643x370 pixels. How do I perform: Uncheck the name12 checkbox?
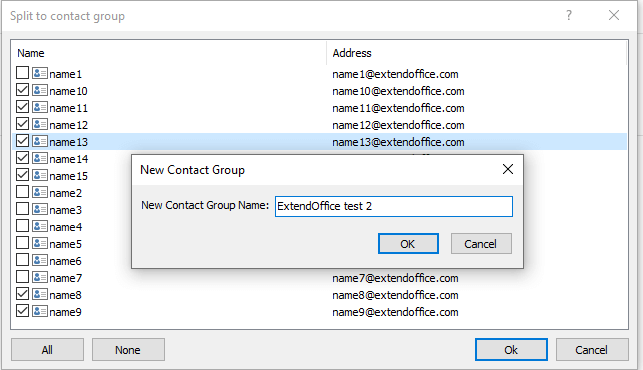point(22,124)
